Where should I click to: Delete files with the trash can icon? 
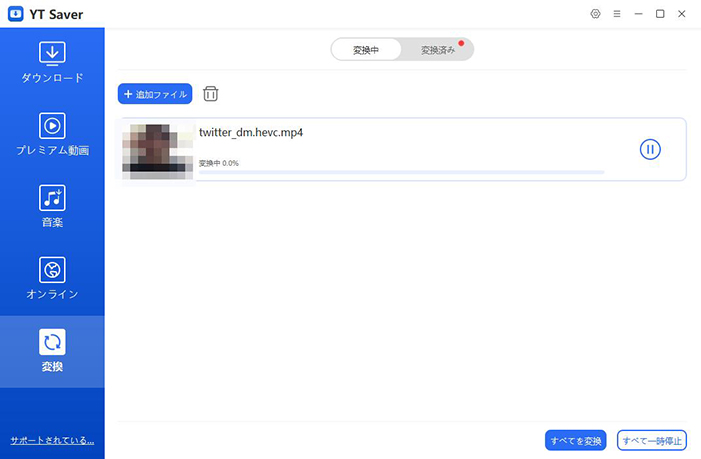coord(211,94)
